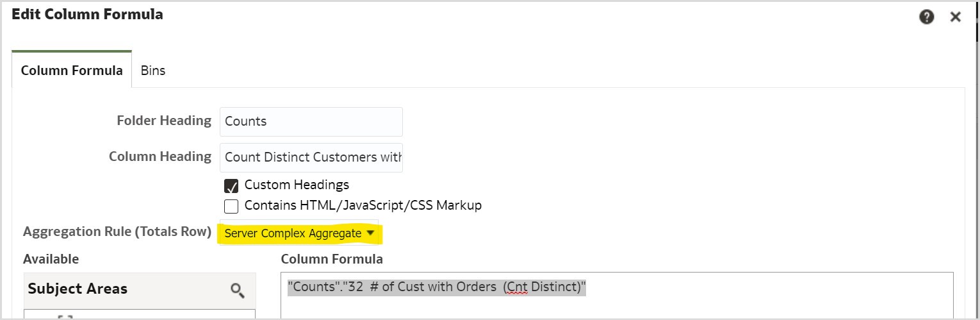
Task: Click the Available section label
Action: coord(51,259)
